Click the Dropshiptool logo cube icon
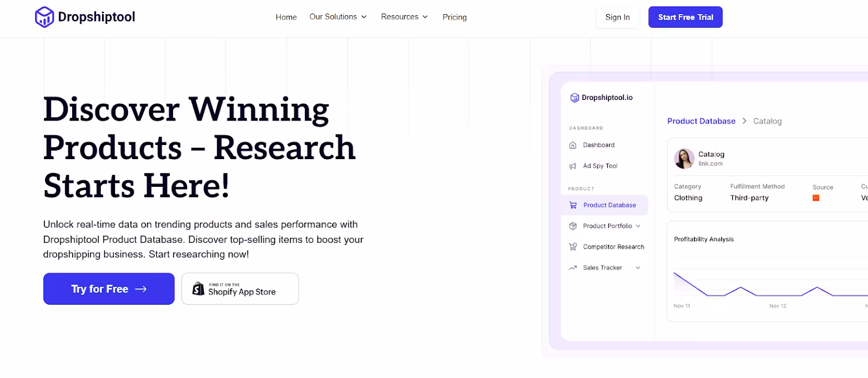The width and height of the screenshot is (868, 378). (x=44, y=17)
